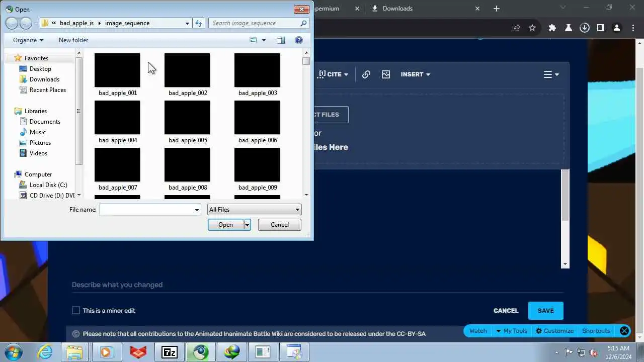
Task: Cancel the Open file dialog
Action: pyautogui.click(x=280, y=225)
